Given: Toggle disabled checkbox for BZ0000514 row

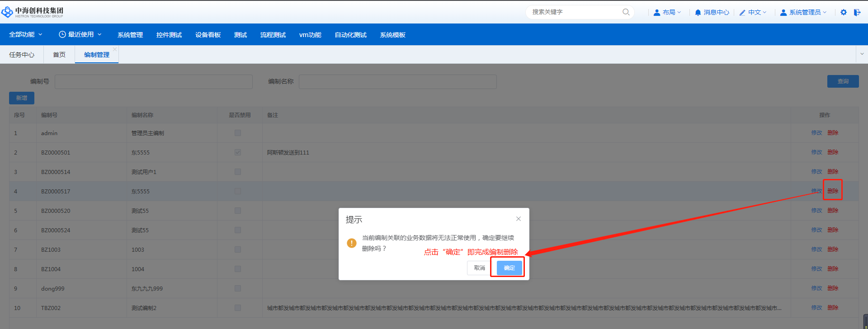Looking at the screenshot, I should tap(238, 172).
